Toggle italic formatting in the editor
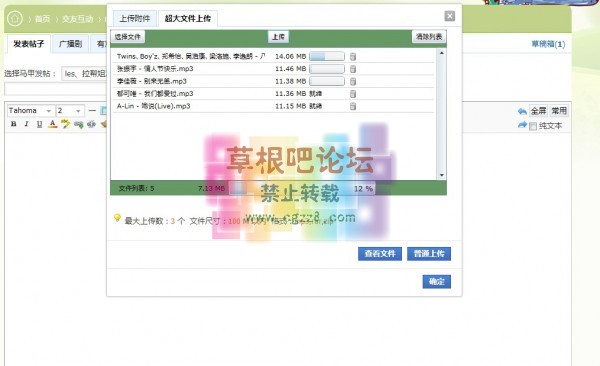 click(x=26, y=124)
